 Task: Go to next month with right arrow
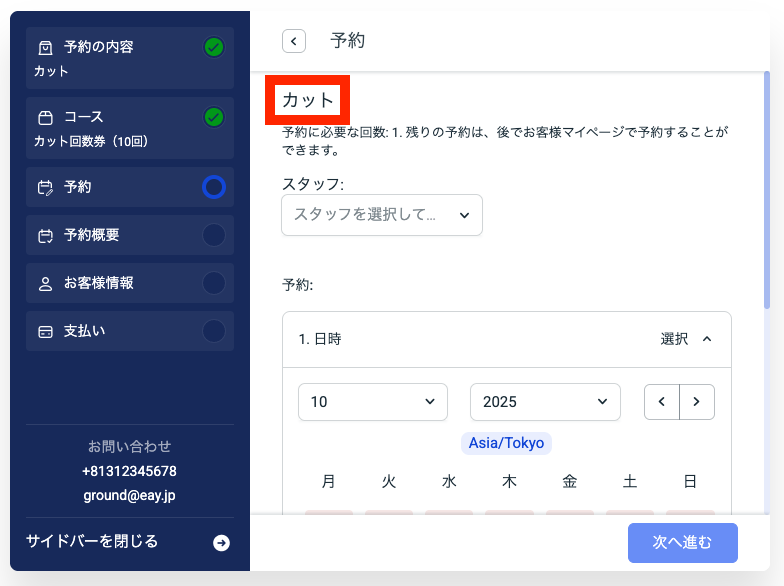(697, 402)
